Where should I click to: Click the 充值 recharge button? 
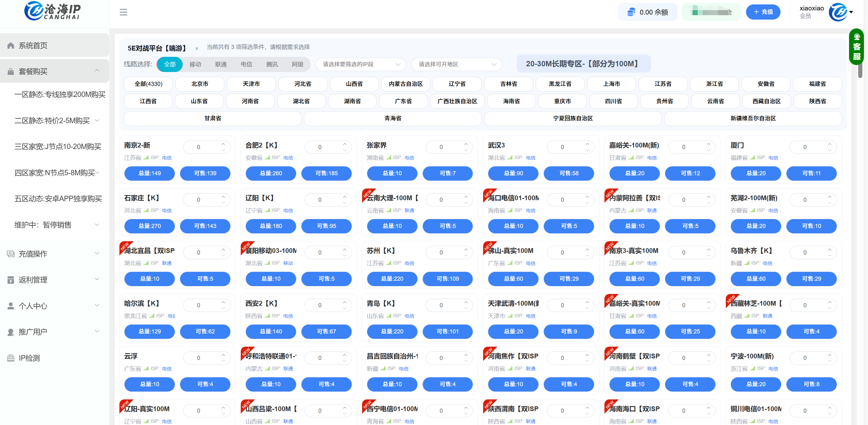point(763,12)
